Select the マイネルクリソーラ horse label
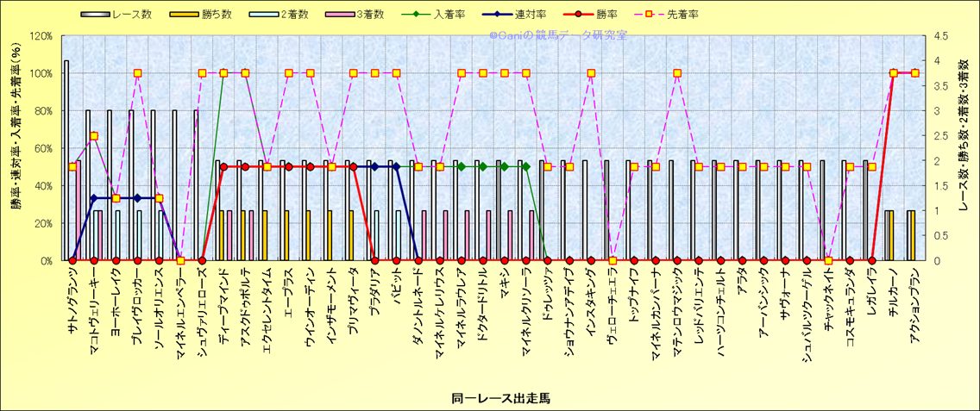980x411 pixels. (525, 307)
